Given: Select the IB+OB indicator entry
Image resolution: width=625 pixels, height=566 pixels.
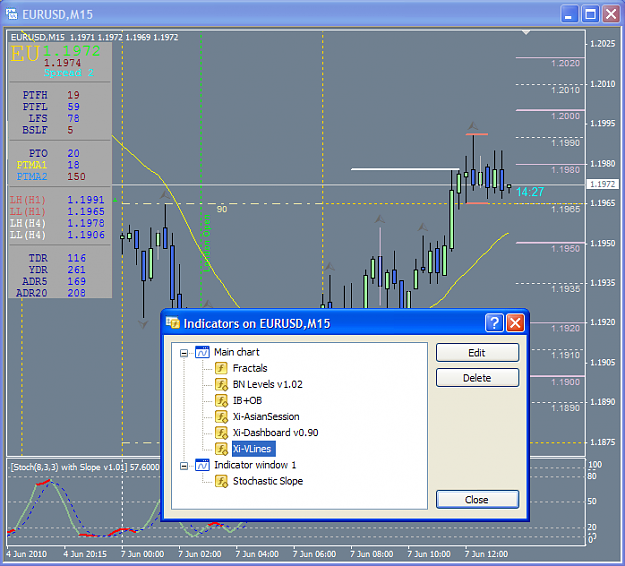Looking at the screenshot, I should click(247, 400).
